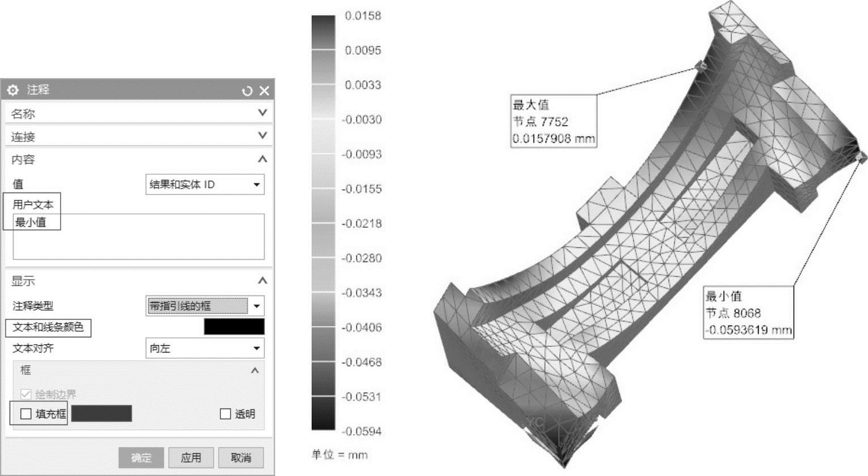Click the 取消 button
The width and height of the screenshot is (868, 476).
[x=241, y=457]
